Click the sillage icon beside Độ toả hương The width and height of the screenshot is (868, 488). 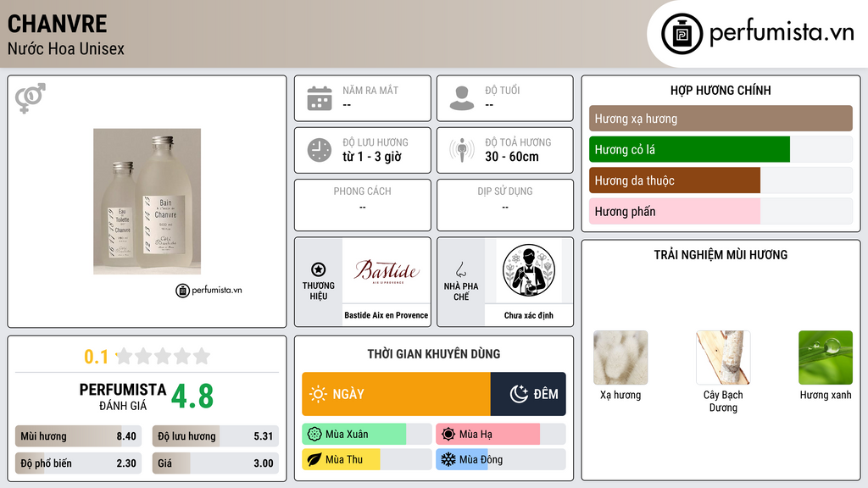pyautogui.click(x=462, y=150)
